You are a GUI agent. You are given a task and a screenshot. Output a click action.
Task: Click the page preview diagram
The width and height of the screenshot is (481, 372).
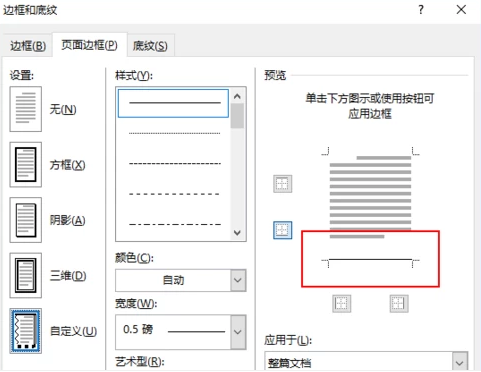[x=370, y=207]
